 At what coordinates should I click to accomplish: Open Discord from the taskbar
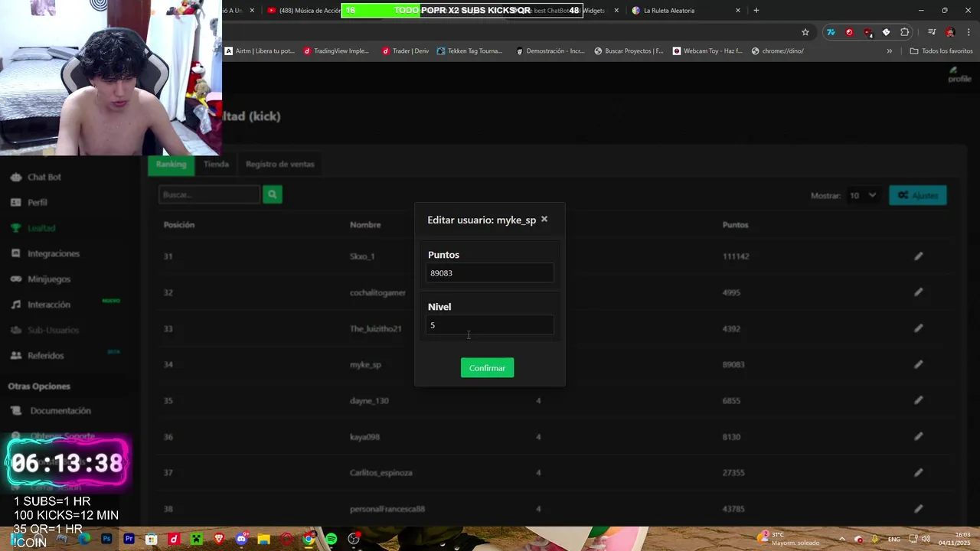[x=241, y=540]
